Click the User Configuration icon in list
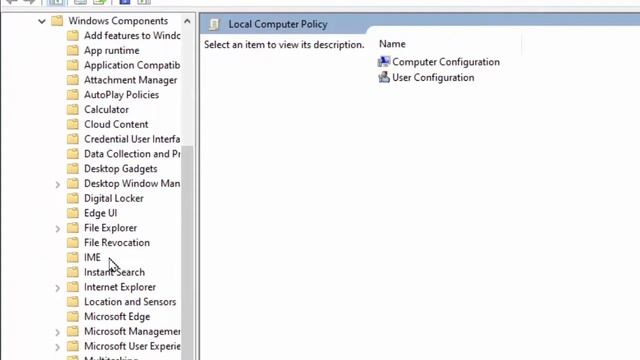This screenshot has height=360, width=640. coord(384,77)
